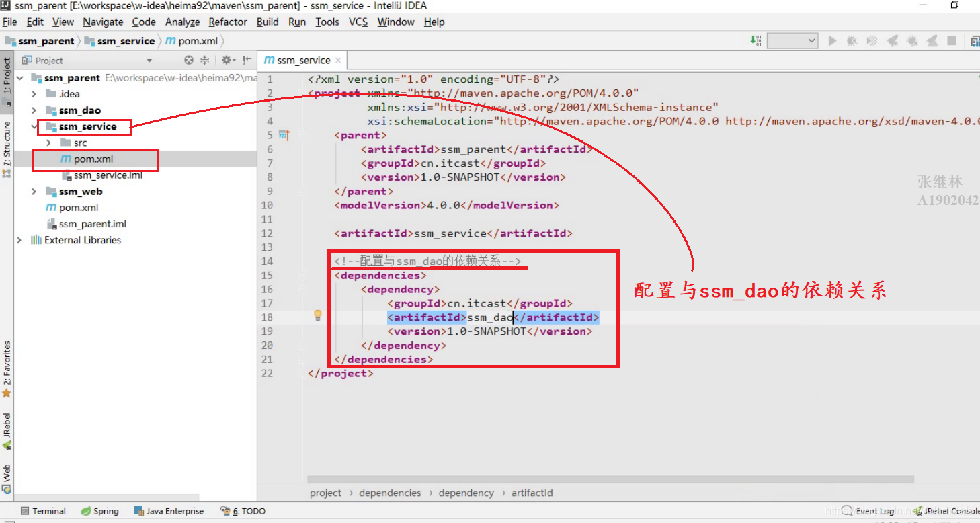Close the ssm_service editor tab
980x523 pixels.
(338, 61)
